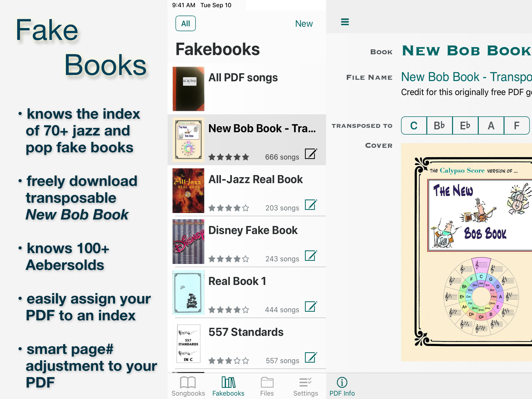Tap the edit icon for Disney Fake Book
This screenshot has width=532, height=399.
(311, 255)
